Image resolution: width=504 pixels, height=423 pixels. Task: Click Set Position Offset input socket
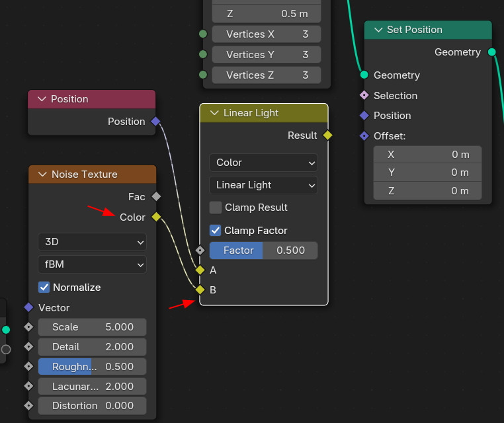point(364,136)
